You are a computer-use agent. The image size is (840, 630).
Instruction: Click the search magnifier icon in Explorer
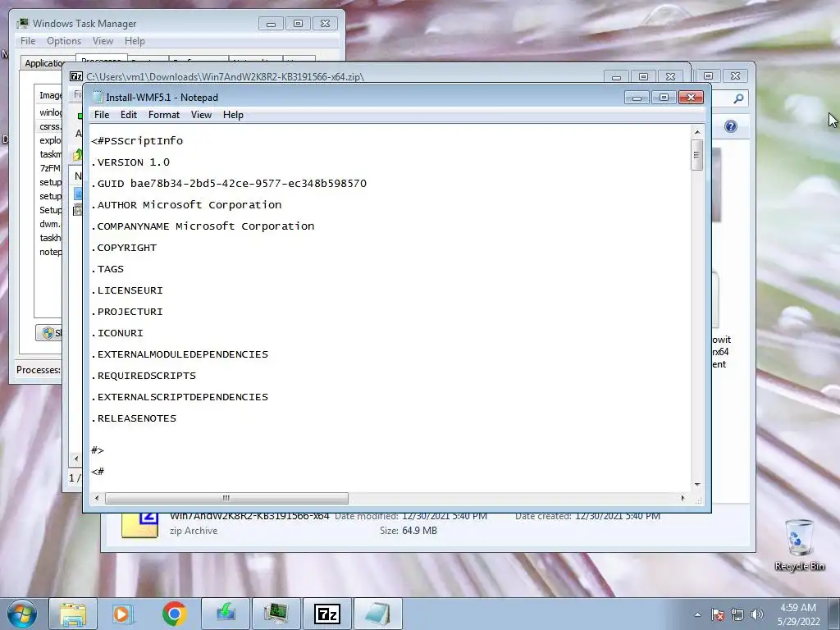tap(738, 98)
